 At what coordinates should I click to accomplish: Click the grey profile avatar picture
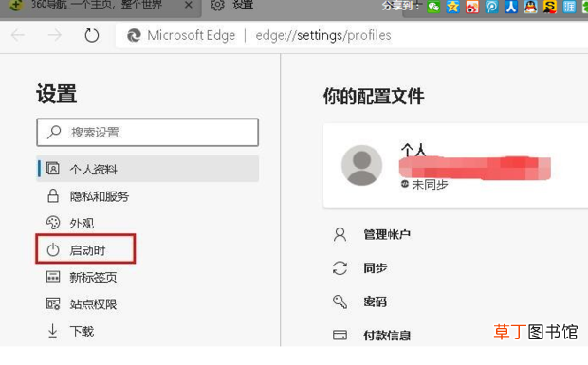[361, 165]
